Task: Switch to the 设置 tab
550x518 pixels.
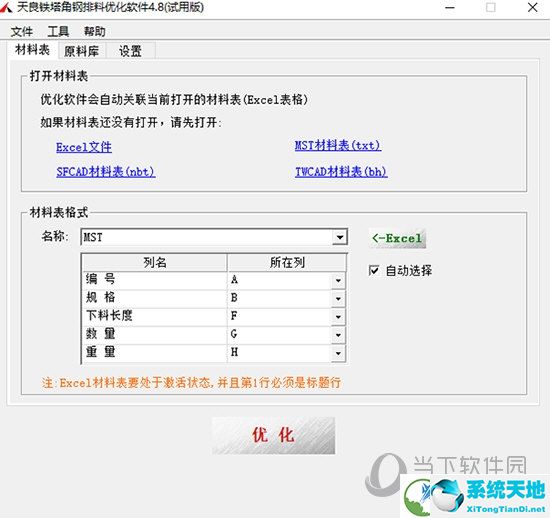Action: coord(130,51)
